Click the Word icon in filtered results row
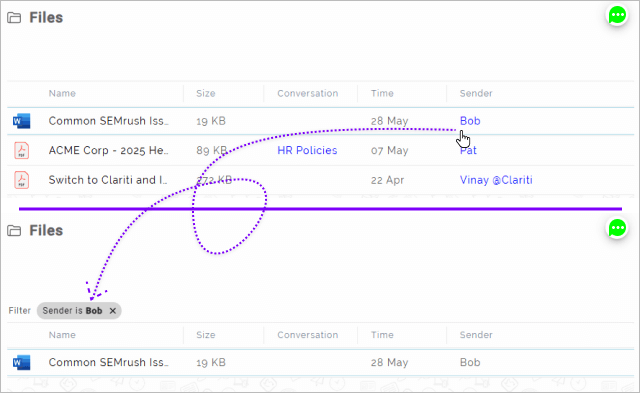 (21, 362)
